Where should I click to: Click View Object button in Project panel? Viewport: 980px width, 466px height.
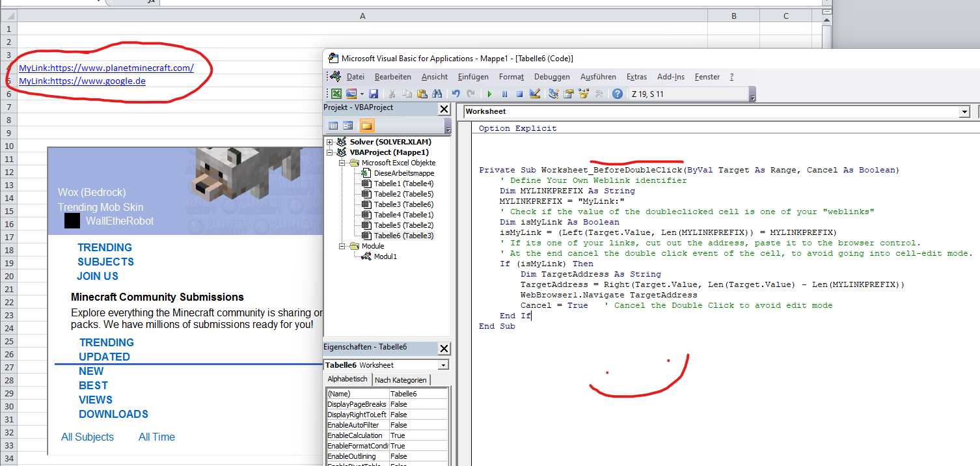348,126
